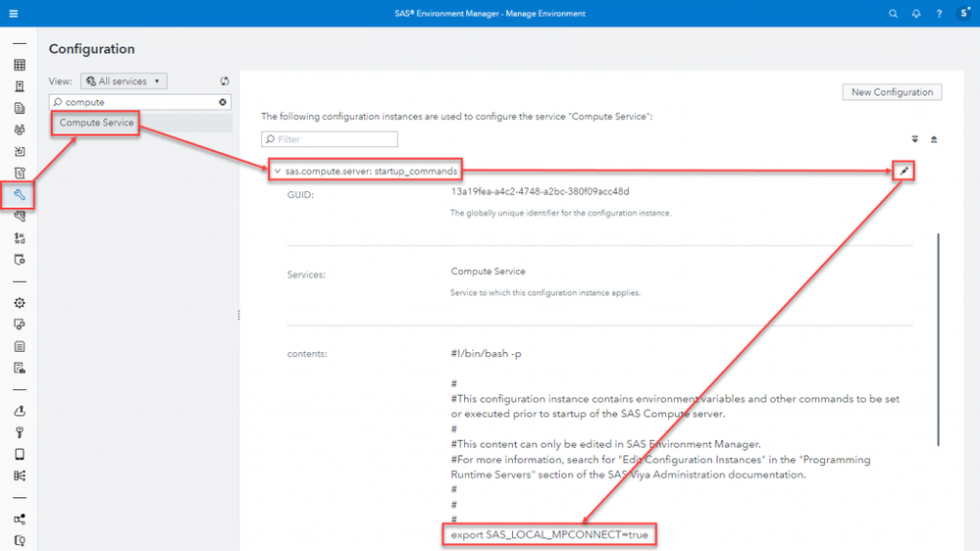Click the Filter input field
Viewport: 980px width, 551px height.
tap(330, 138)
